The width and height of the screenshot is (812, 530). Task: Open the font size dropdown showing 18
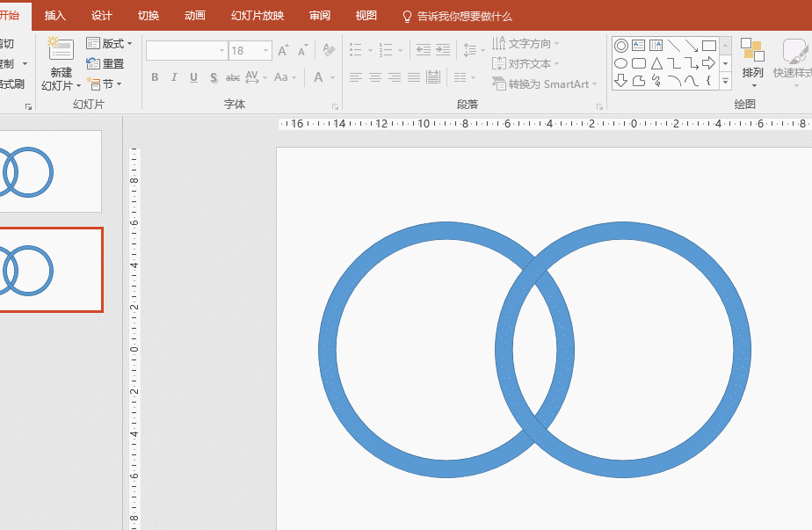(x=265, y=51)
